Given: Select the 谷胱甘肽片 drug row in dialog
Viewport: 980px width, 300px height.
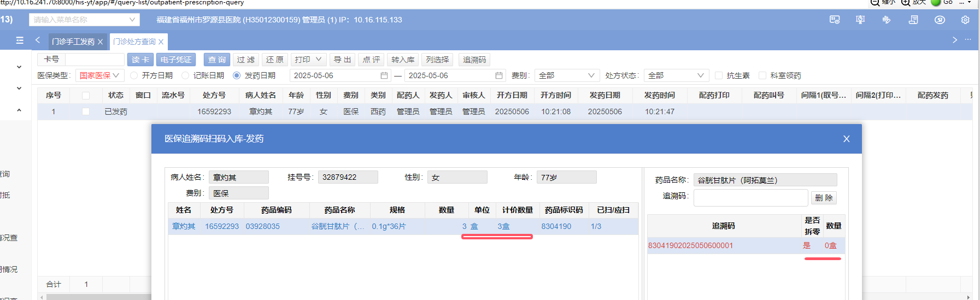Looking at the screenshot, I should pyautogui.click(x=403, y=226).
